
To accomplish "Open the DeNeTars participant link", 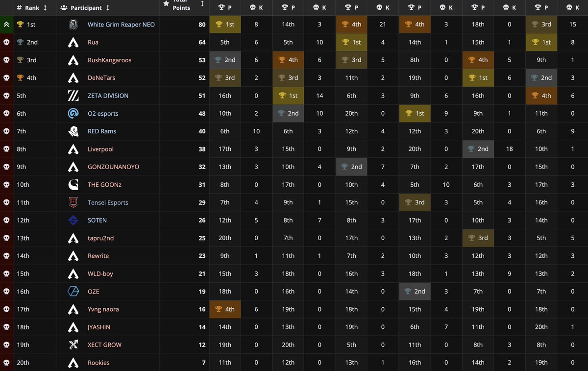I will 101,77.
